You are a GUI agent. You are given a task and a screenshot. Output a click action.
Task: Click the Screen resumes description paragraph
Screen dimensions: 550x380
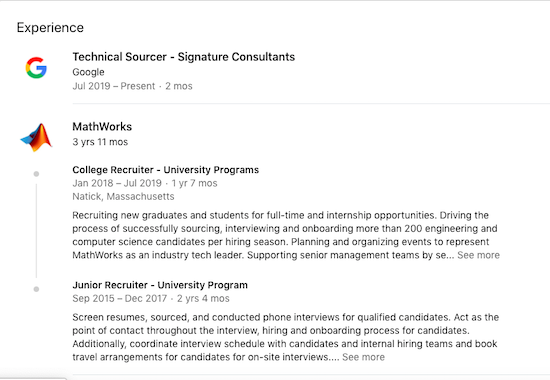286,337
